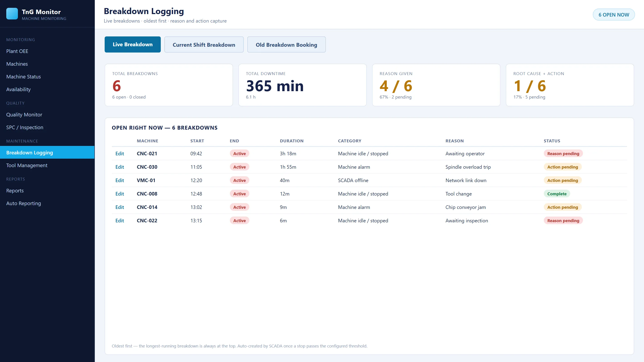Edit the VMC-01 breakdown row

coord(119,180)
